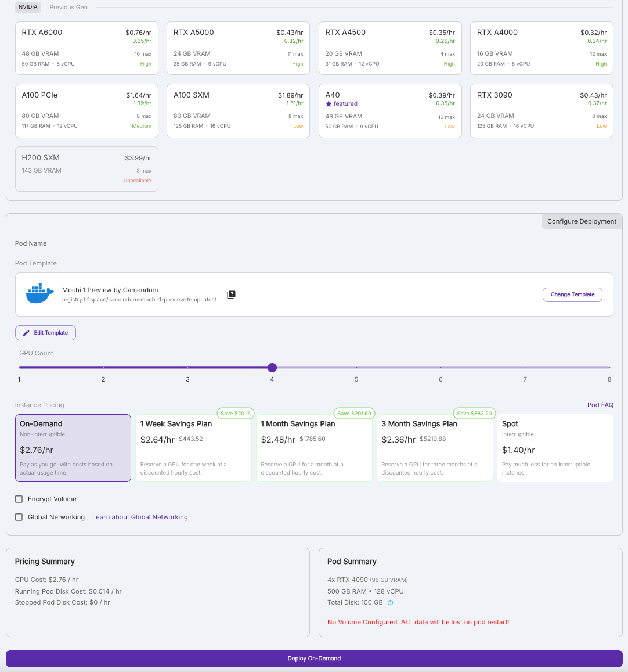Open the template readme docs icon

tap(231, 294)
